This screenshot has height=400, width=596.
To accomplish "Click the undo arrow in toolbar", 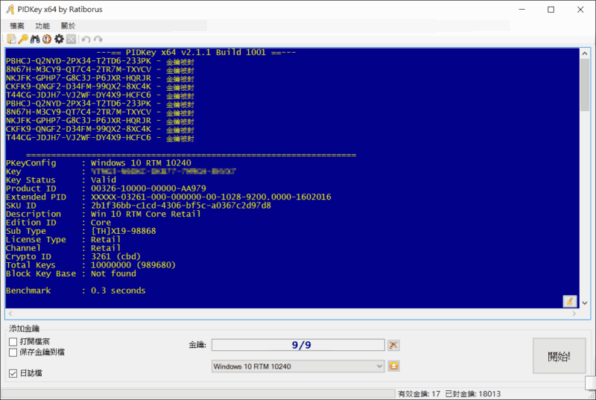I will tap(86, 39).
